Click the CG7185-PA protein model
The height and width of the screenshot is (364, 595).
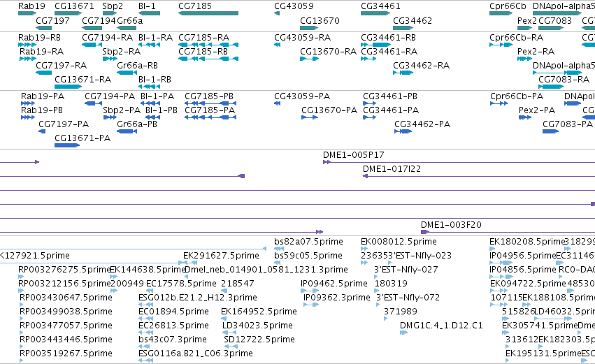point(210,117)
